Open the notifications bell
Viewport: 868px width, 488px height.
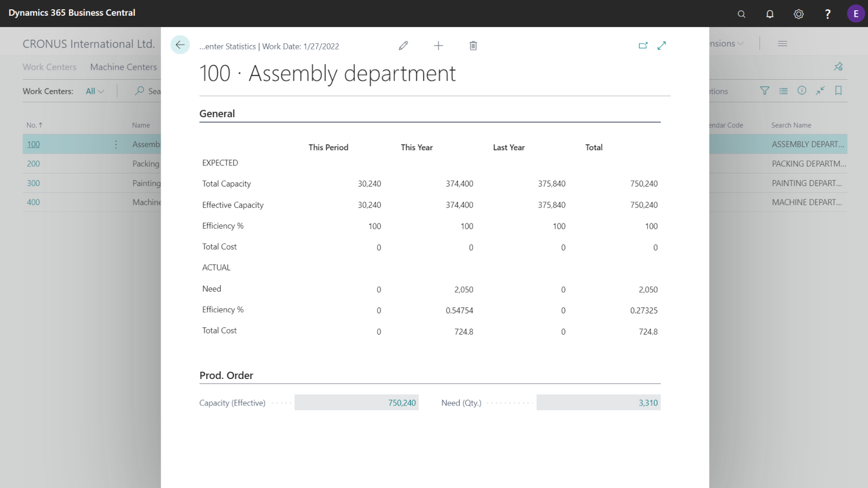(770, 14)
